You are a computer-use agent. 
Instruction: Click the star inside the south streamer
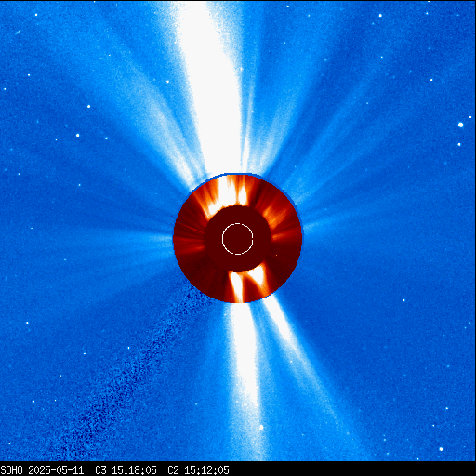pos(261,428)
